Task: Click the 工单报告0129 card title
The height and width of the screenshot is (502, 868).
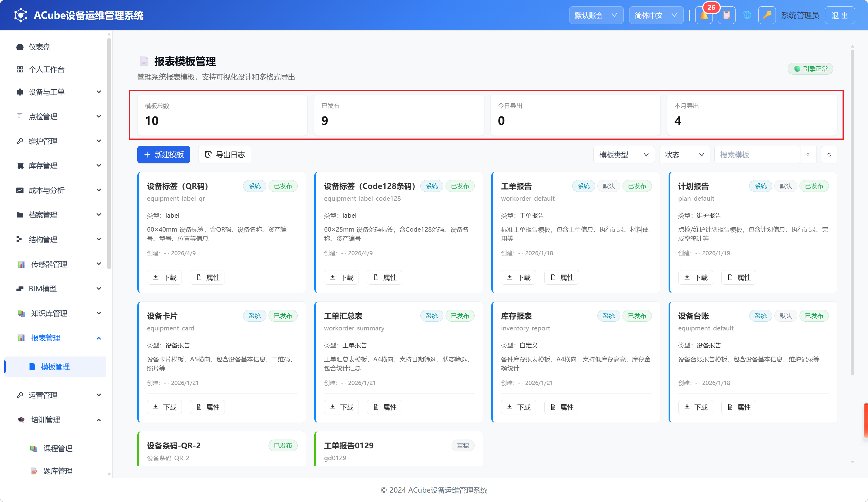Action: 349,446
